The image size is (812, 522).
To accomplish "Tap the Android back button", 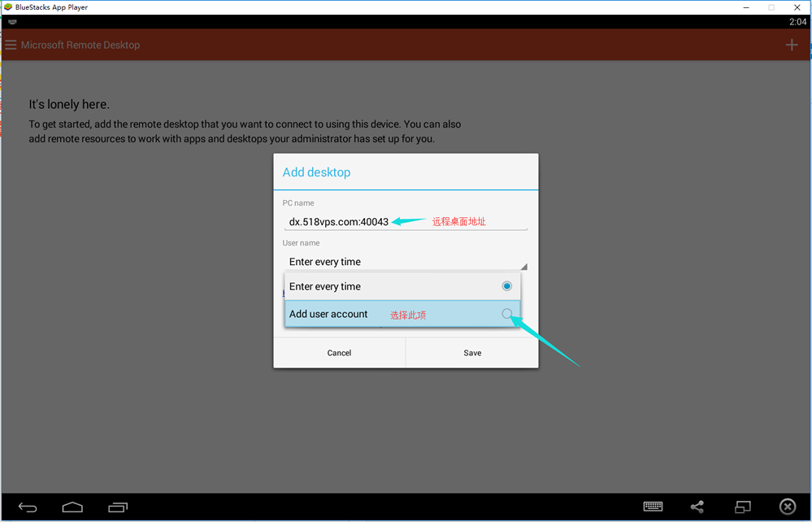I will click(x=28, y=507).
